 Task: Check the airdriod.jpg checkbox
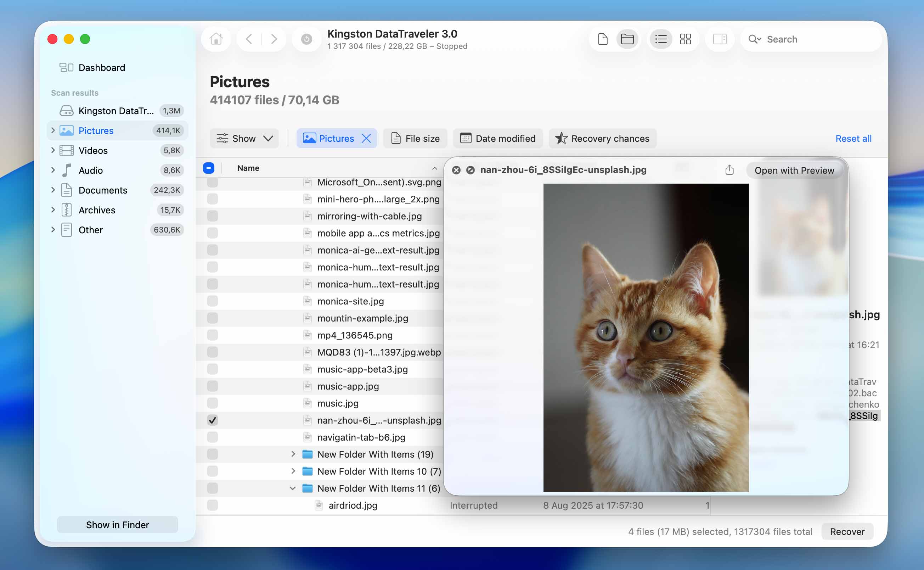pos(213,505)
